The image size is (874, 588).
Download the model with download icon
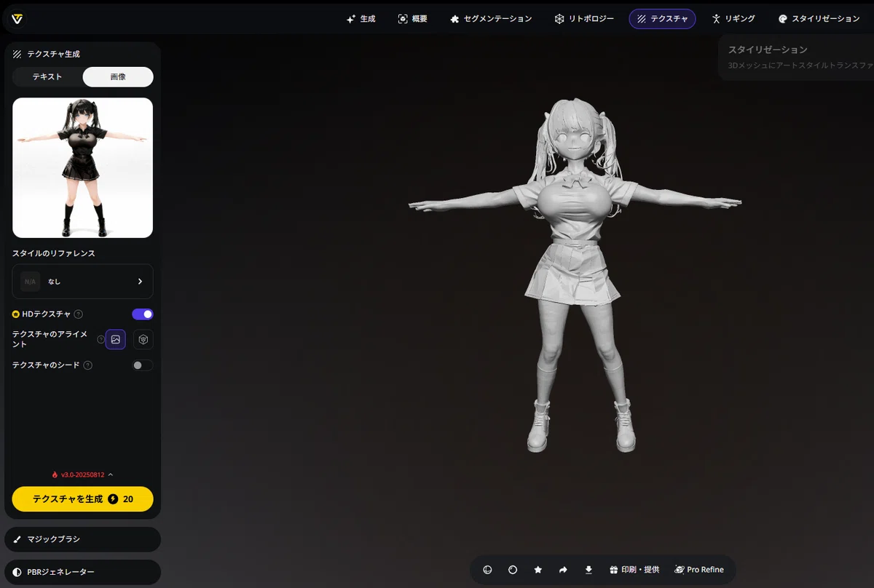click(x=588, y=570)
